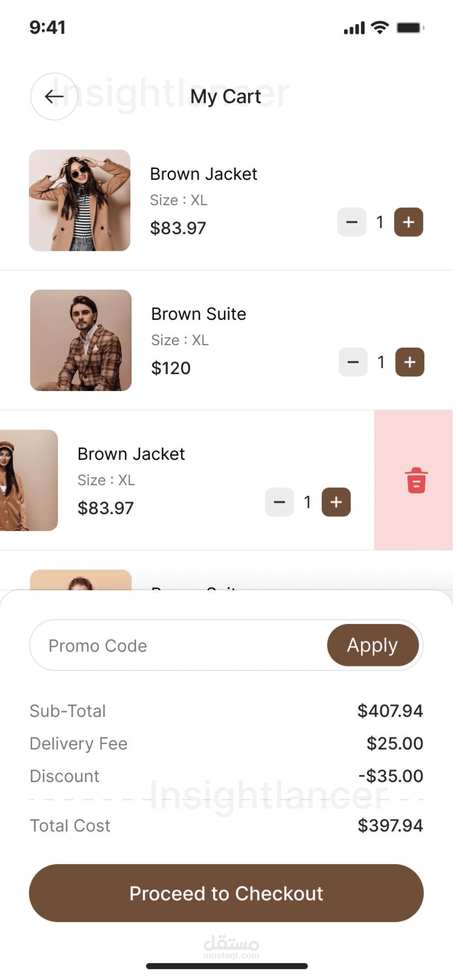This screenshot has height=980, width=463.
Task: Tap the partially hidden fourth item thumbnail
Action: (81, 580)
